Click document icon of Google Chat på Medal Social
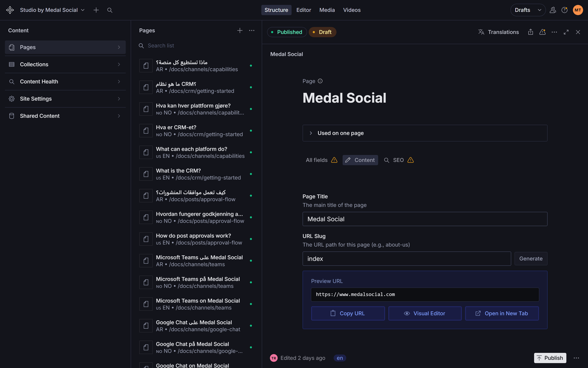This screenshot has height=368, width=588. pyautogui.click(x=146, y=347)
